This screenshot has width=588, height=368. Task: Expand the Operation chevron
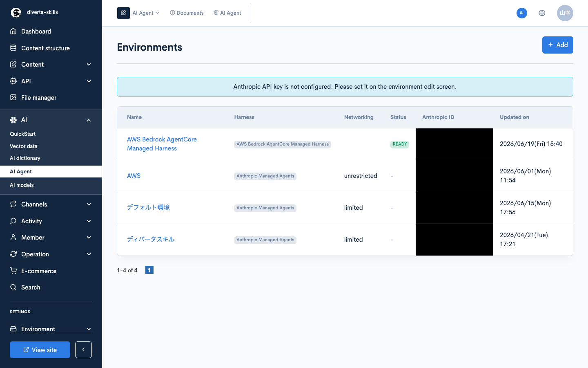pos(89,254)
